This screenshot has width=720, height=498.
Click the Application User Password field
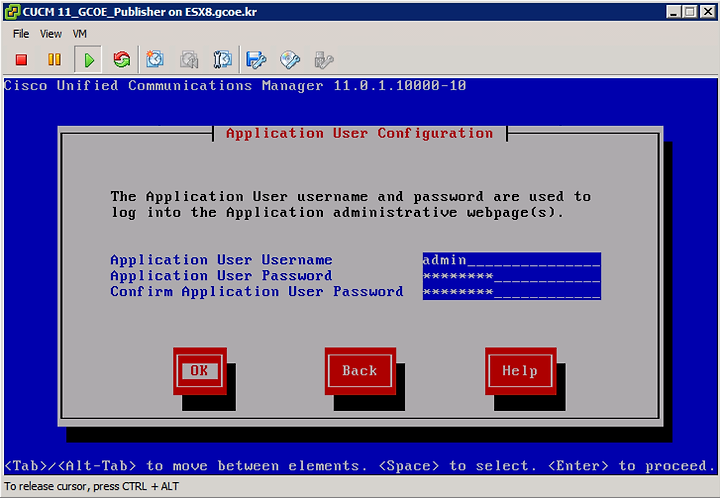[512, 276]
